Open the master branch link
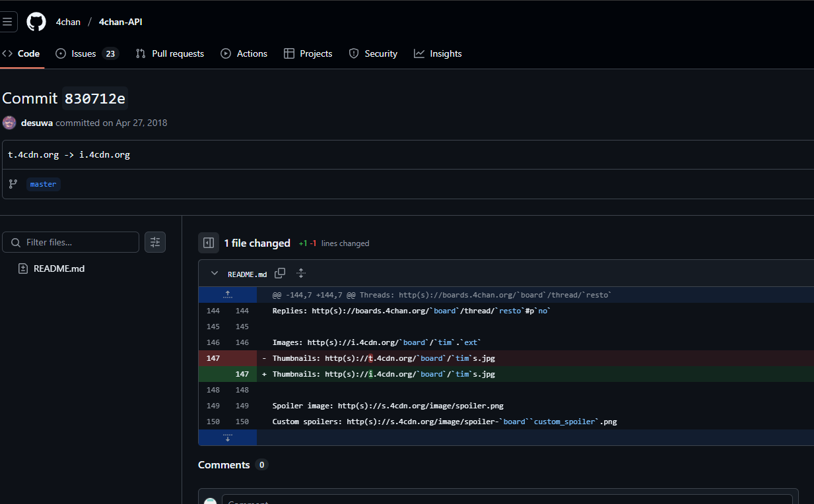This screenshot has width=814, height=504. click(44, 184)
